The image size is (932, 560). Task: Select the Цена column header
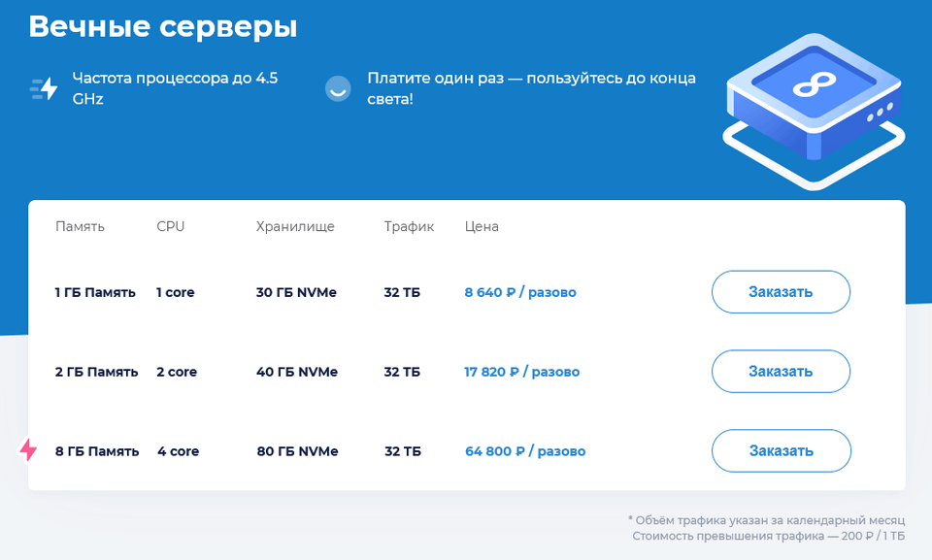[482, 226]
